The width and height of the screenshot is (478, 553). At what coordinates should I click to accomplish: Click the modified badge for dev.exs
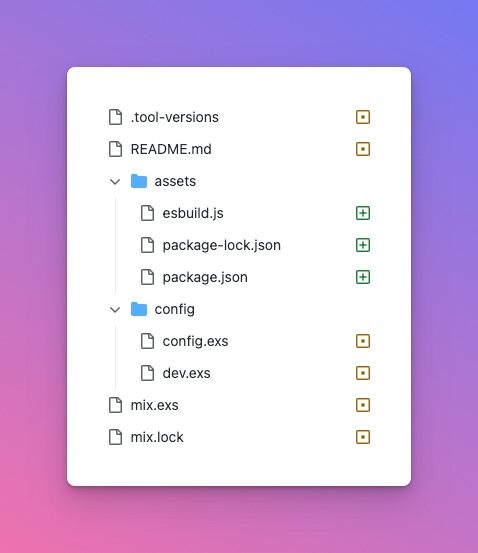click(363, 373)
